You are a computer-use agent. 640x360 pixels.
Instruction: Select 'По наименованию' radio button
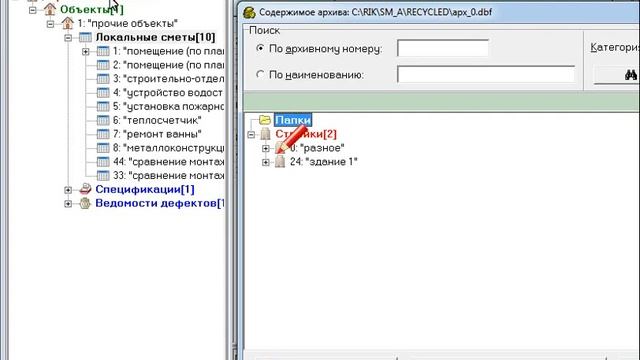pos(260,74)
